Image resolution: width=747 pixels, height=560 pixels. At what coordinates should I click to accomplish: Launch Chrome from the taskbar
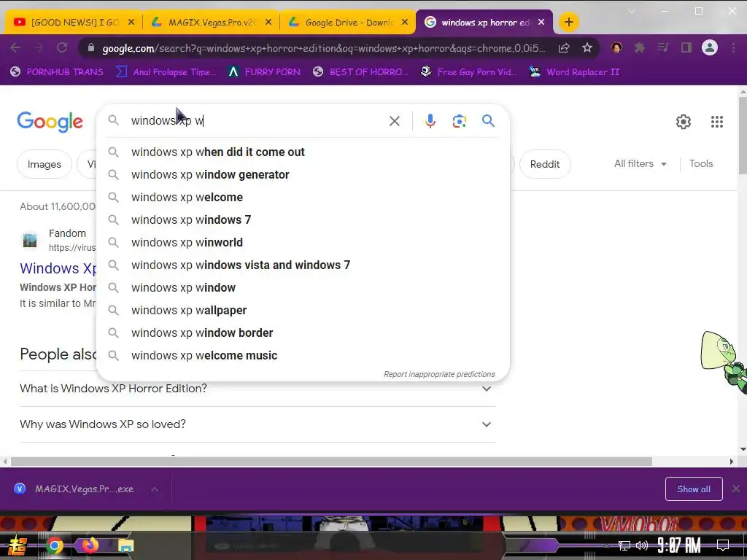[x=54, y=545]
